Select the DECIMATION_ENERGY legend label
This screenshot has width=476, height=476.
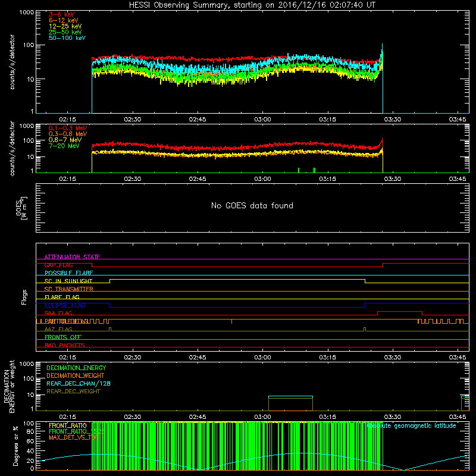coord(76,368)
